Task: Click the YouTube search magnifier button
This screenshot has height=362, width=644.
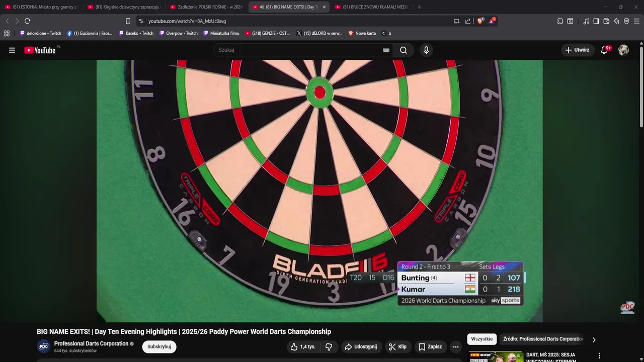Action: pyautogui.click(x=404, y=50)
